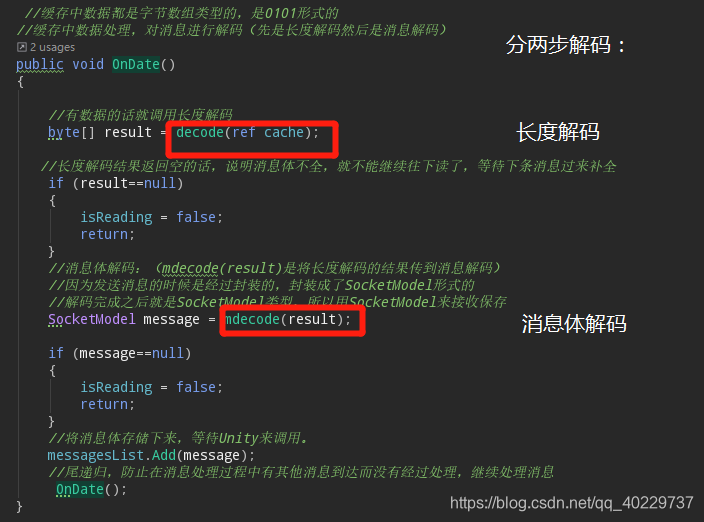This screenshot has width=704, height=522.
Task: Click the cache argument in decode call
Action: click(x=284, y=132)
